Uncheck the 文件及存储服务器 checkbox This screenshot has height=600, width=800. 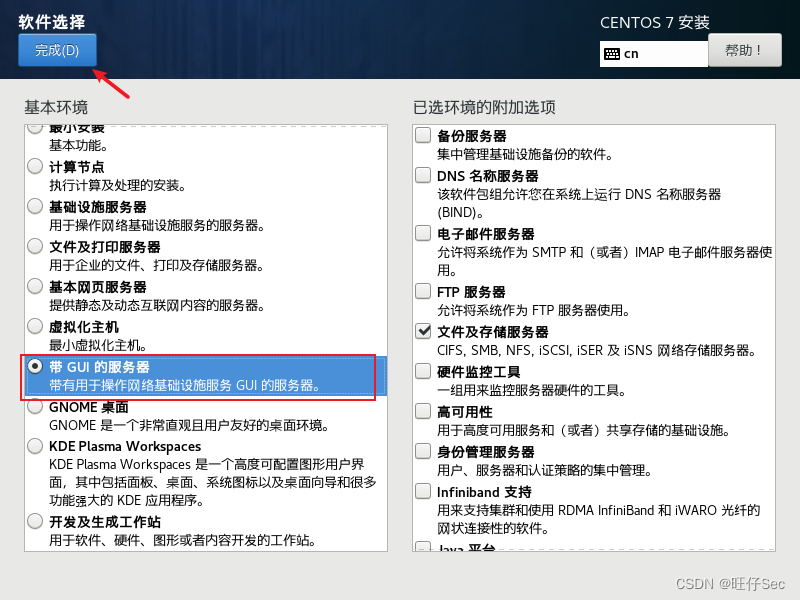pos(423,331)
